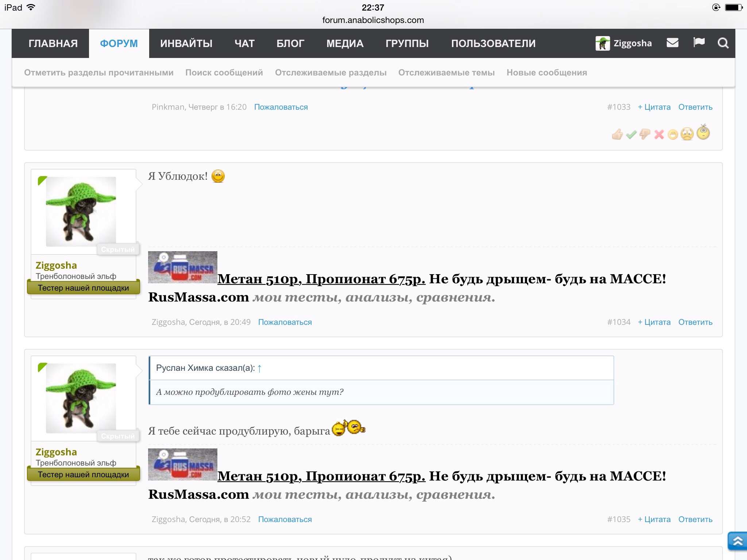Quote post #1035 using + Цитата
The width and height of the screenshot is (747, 560).
click(x=654, y=519)
